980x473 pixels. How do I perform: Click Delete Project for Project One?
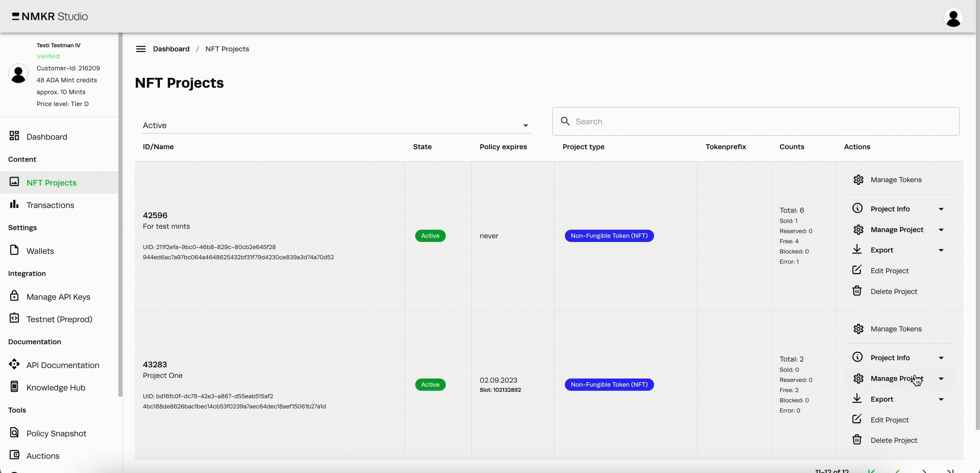tap(893, 440)
